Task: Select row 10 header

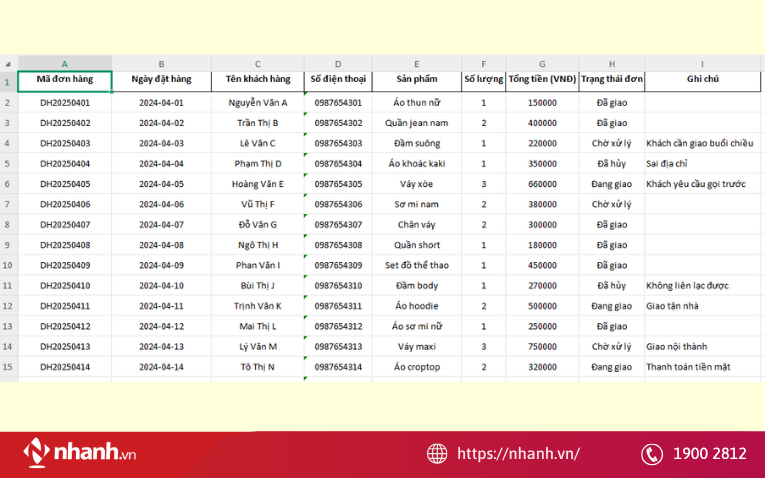Action: 9,265
